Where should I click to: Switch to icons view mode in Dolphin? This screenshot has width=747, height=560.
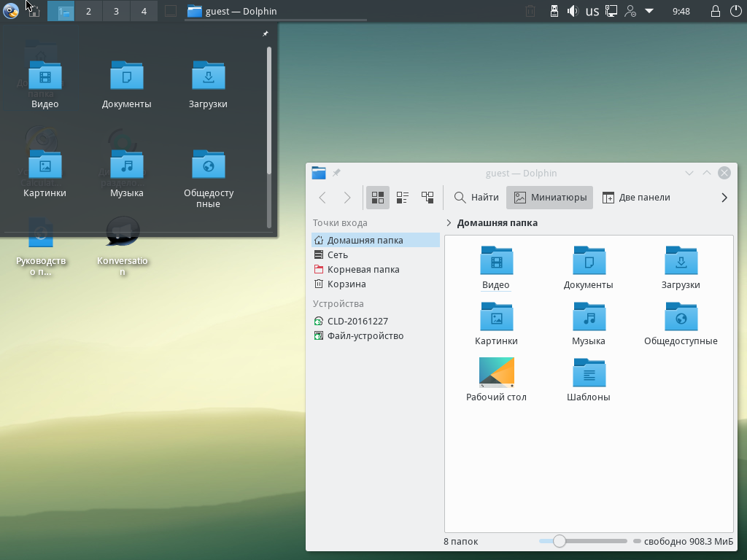click(x=378, y=198)
